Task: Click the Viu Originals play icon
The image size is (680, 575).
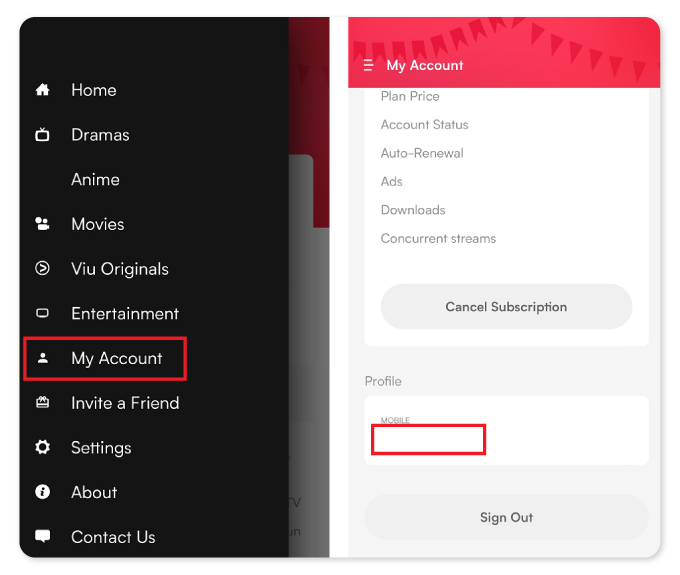Action: tap(42, 268)
